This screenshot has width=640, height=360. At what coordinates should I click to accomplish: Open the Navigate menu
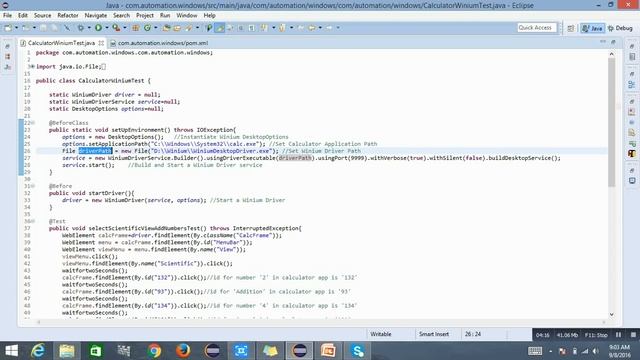96,16
